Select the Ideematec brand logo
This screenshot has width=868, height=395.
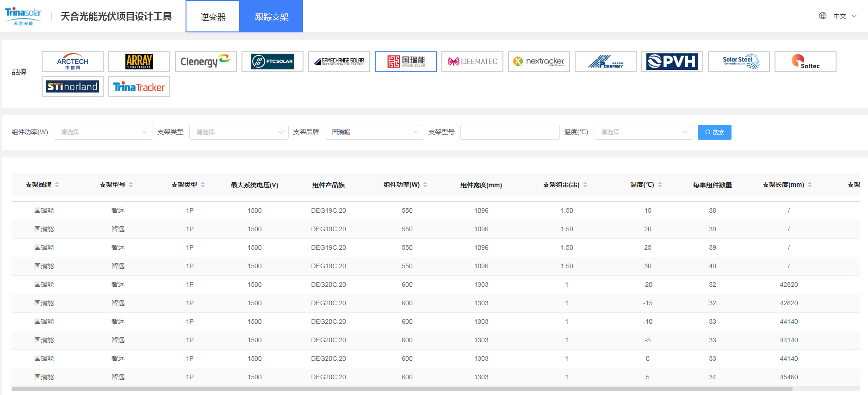pos(472,62)
